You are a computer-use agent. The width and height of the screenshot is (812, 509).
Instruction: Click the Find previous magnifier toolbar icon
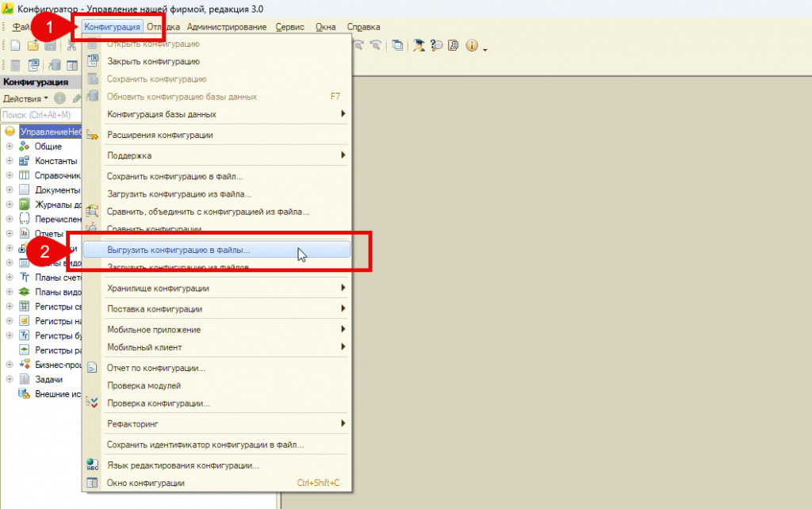pos(376,45)
